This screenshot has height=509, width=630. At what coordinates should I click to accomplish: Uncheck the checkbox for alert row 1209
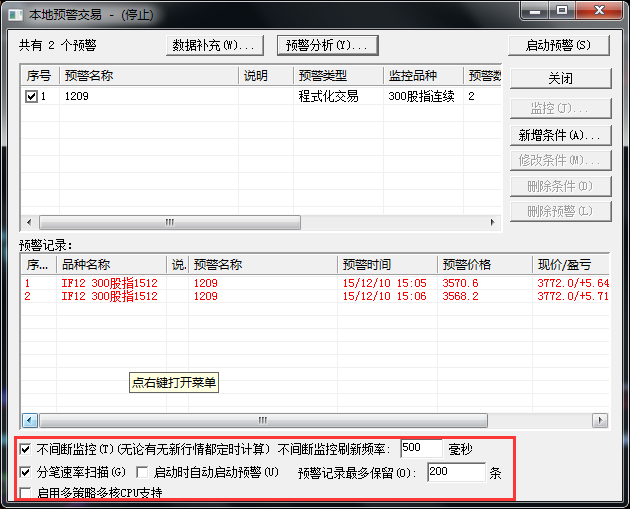32,97
